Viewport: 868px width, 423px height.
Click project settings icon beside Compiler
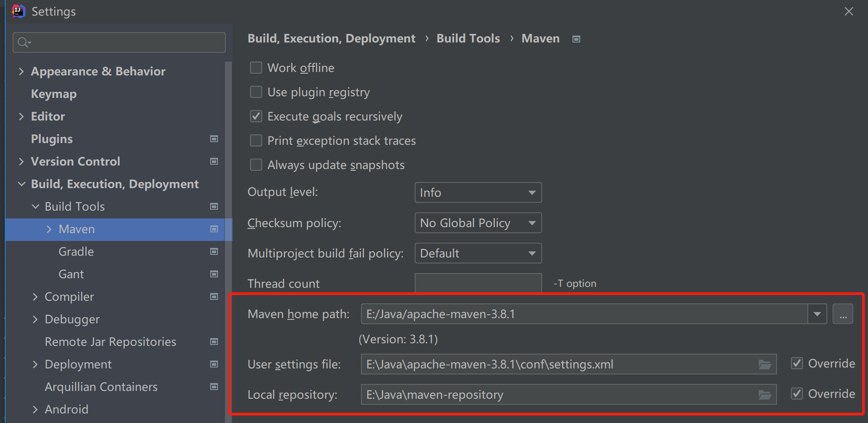(x=214, y=296)
